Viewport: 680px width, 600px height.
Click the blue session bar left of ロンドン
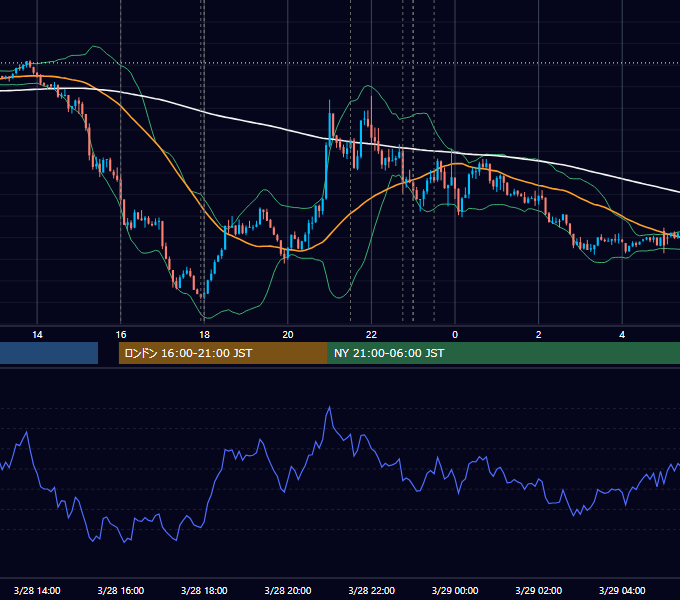click(49, 353)
